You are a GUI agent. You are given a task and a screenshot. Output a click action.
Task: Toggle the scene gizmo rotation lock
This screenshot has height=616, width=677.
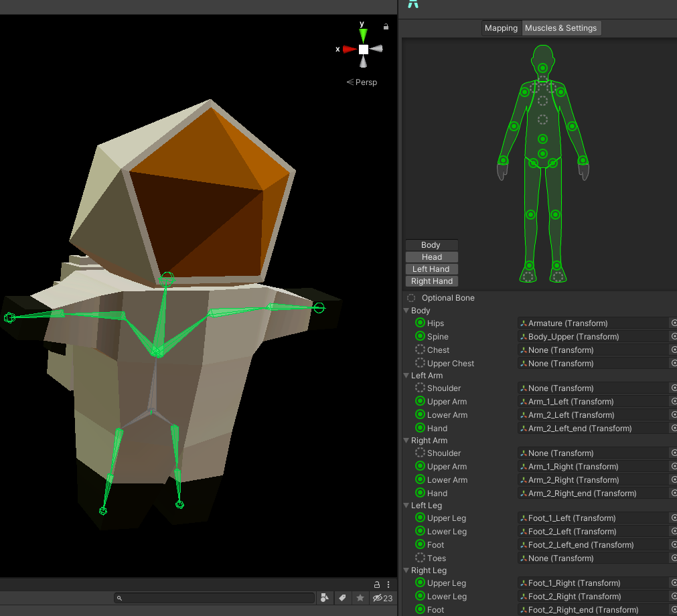click(x=386, y=27)
